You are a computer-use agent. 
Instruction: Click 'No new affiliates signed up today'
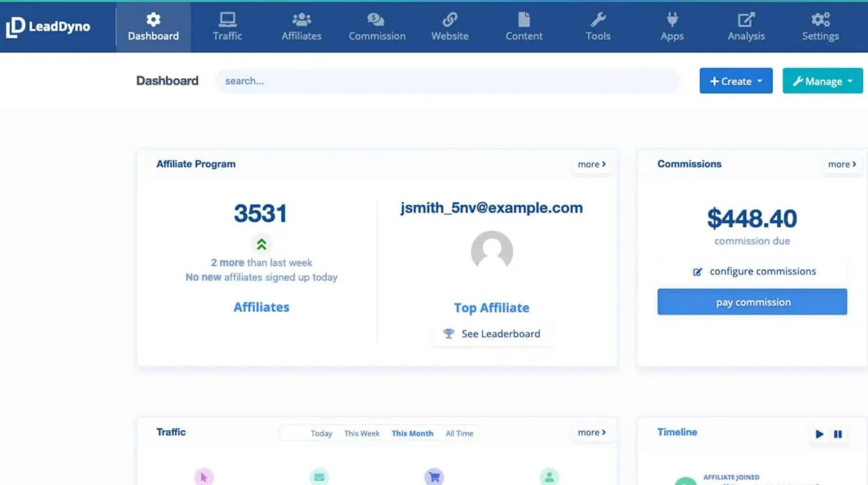point(261,277)
